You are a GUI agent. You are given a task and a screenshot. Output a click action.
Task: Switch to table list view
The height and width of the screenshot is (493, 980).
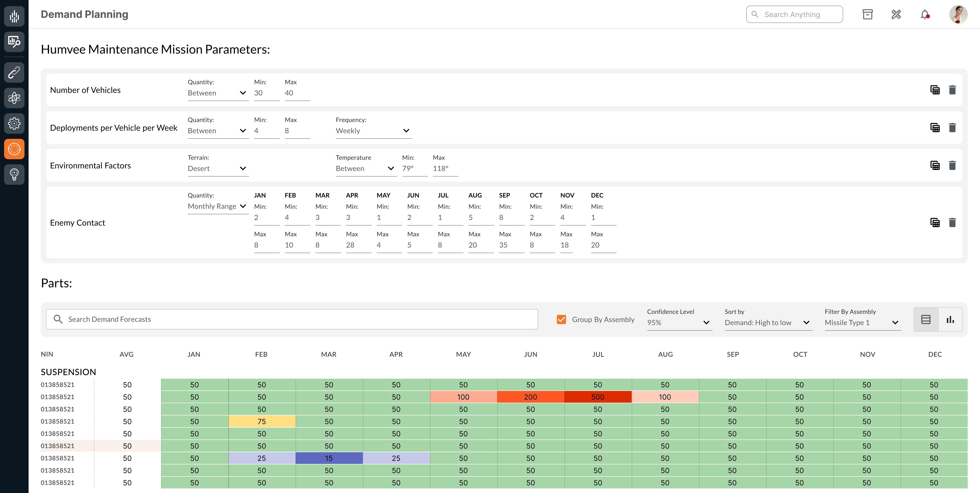coord(926,319)
